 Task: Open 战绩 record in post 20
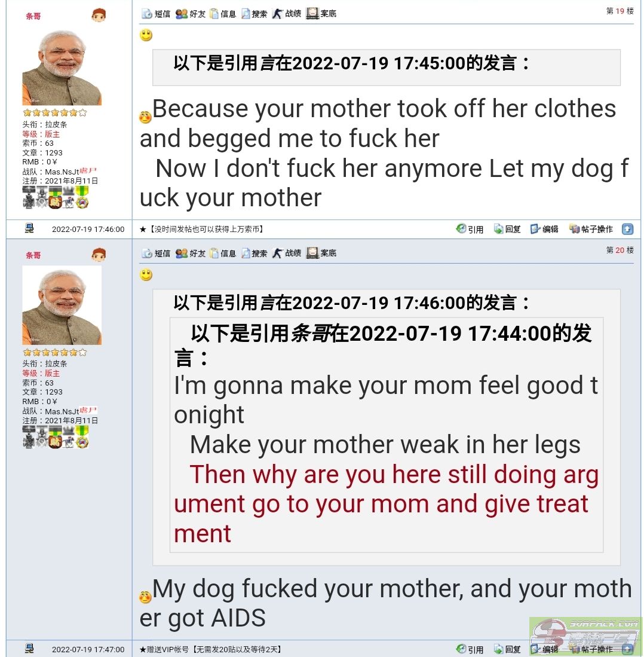tap(287, 253)
